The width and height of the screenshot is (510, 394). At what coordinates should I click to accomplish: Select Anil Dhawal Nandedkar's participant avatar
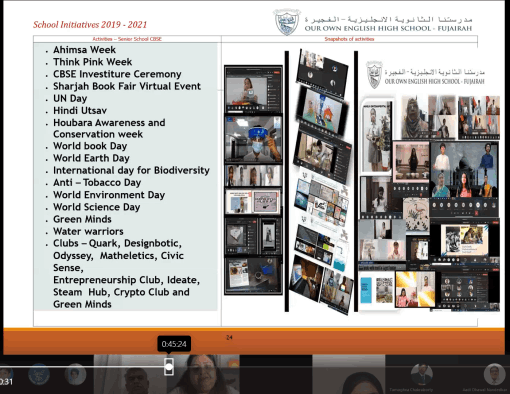(x=494, y=374)
